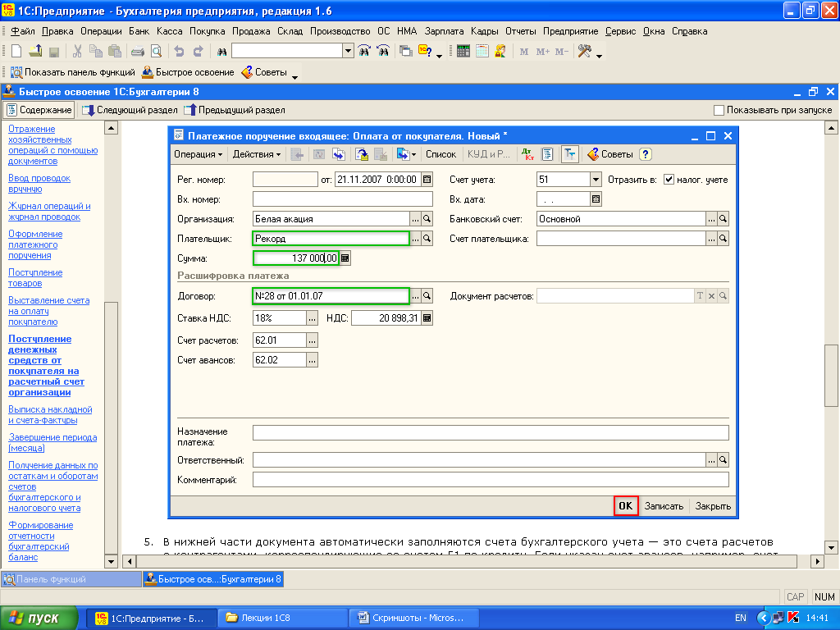This screenshot has width=840, height=630.
Task: Expand the Счет учета dropdown arrow
Action: 596,180
